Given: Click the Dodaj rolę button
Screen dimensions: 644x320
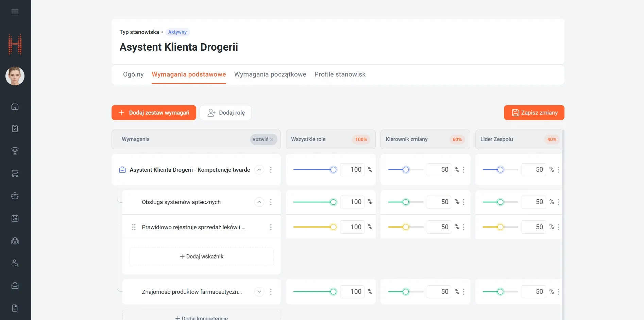Looking at the screenshot, I should coord(226,113).
